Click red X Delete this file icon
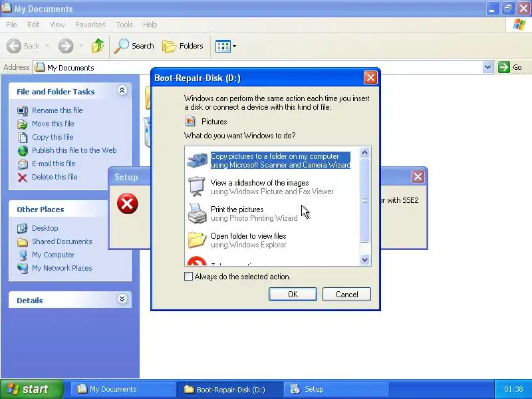This screenshot has width=532, height=399. (23, 178)
